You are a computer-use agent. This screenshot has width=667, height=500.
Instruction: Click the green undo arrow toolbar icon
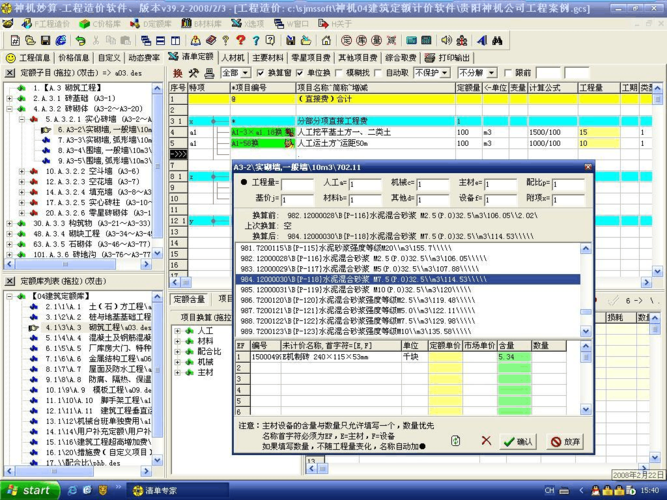80,41
